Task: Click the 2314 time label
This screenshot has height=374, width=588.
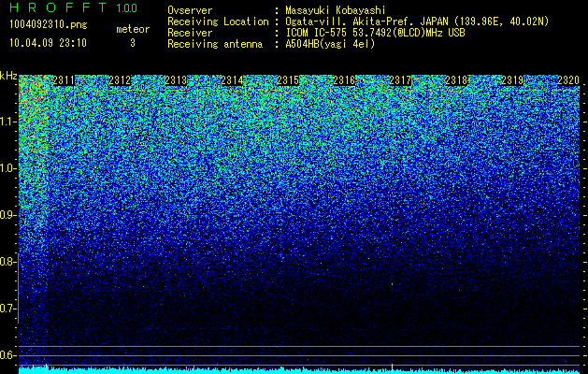Action: tap(232, 80)
